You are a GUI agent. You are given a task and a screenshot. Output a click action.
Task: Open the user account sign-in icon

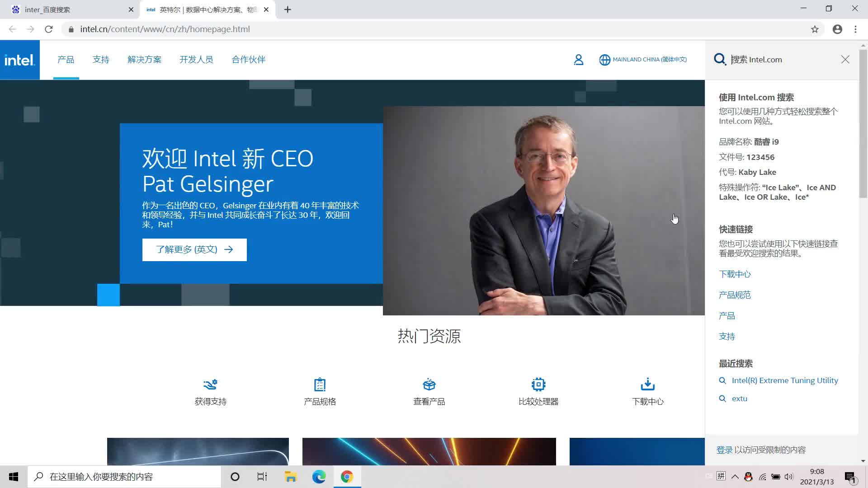579,60
